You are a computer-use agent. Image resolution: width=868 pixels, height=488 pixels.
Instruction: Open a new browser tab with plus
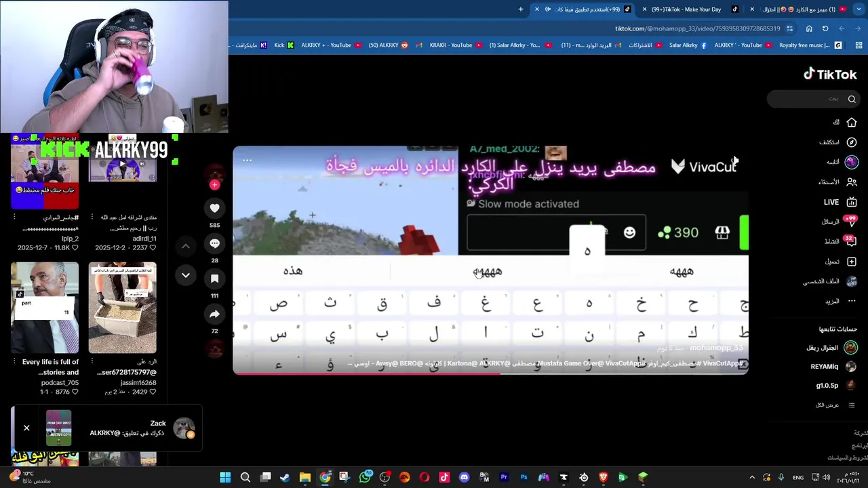[x=521, y=9]
